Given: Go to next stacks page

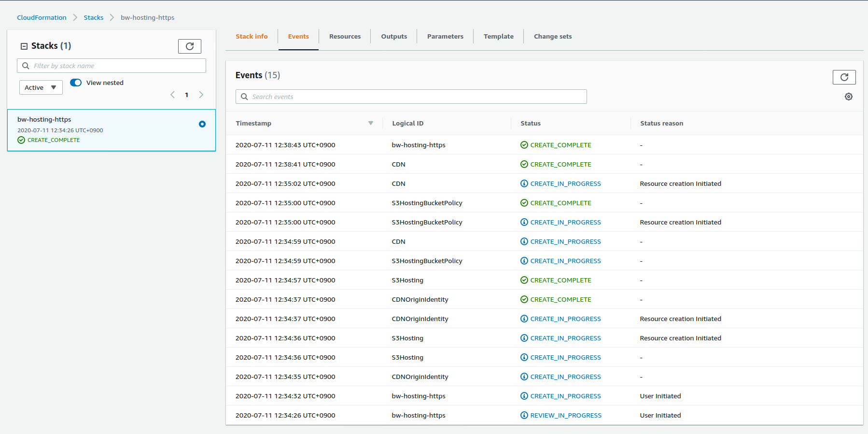Looking at the screenshot, I should tap(201, 95).
